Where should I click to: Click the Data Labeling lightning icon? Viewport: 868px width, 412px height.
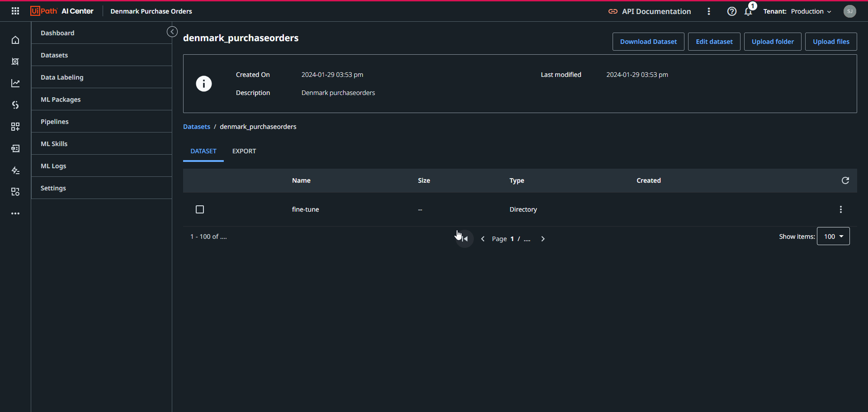coord(15,170)
